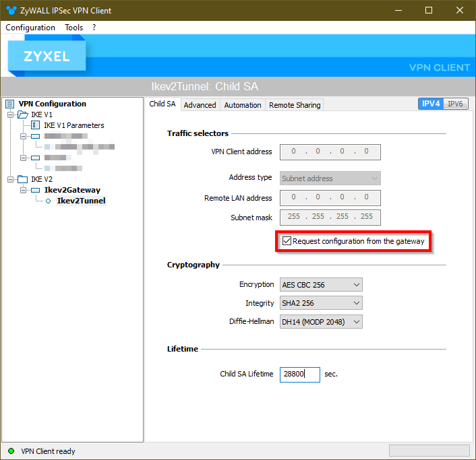The width and height of the screenshot is (476, 460).
Task: Collapse the IKE V2 tree node
Action: tap(11, 179)
